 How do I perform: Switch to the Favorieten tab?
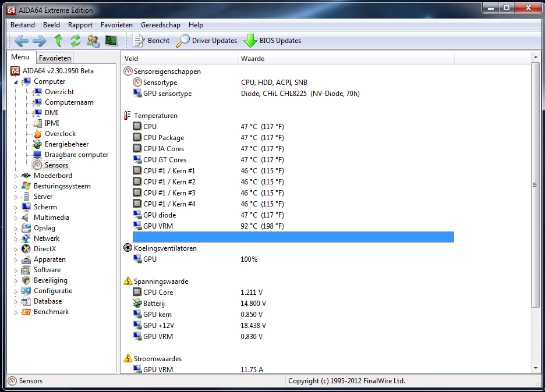coord(55,58)
